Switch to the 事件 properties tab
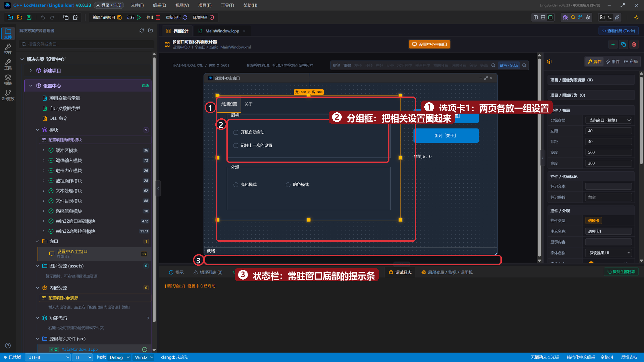The width and height of the screenshot is (644, 362). pos(612,61)
